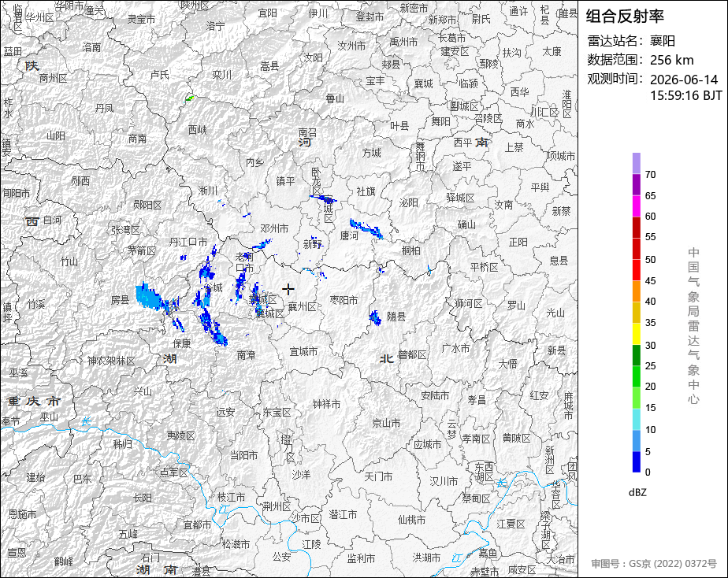Click the map label '桐柏'
Screen dimensions: 728x578
(411, 250)
